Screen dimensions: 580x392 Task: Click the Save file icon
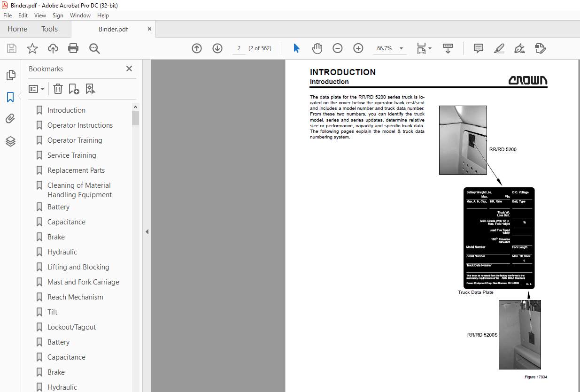click(x=12, y=48)
